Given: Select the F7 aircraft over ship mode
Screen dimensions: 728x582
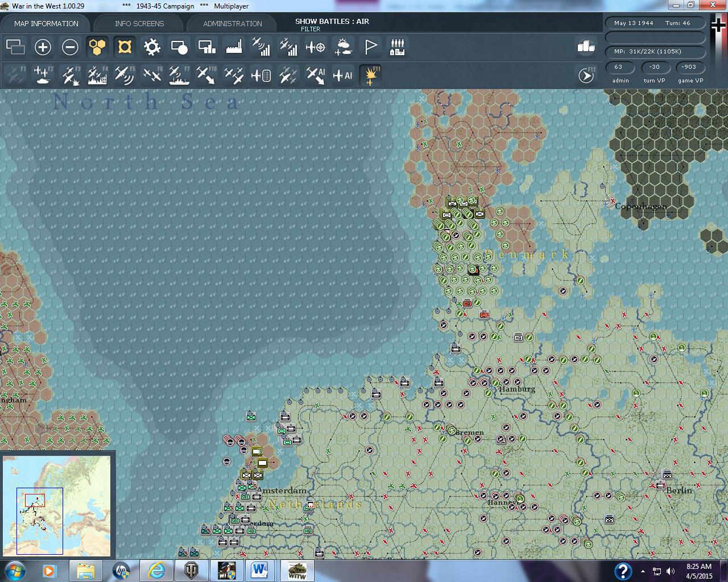Looking at the screenshot, I should pyautogui.click(x=179, y=75).
